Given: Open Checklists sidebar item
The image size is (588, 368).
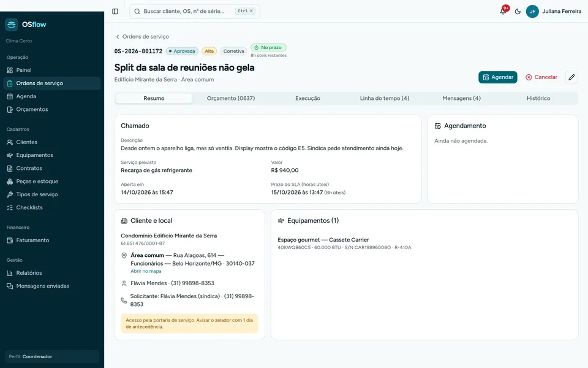Looking at the screenshot, I should click(x=51, y=208).
